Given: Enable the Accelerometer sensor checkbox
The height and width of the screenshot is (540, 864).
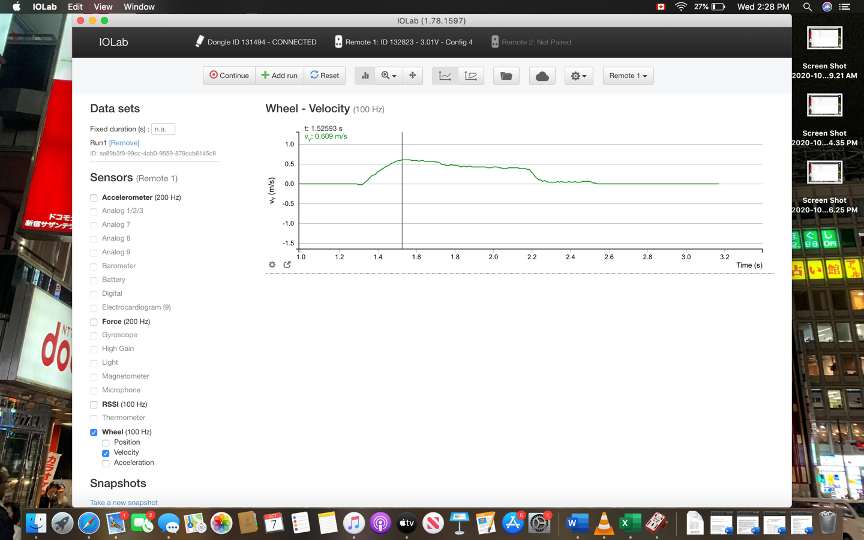Looking at the screenshot, I should tap(94, 197).
